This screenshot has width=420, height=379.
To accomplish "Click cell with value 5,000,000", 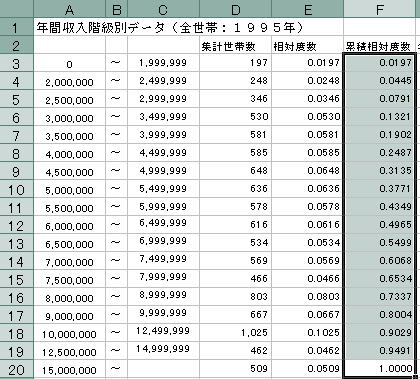I will (x=69, y=189).
